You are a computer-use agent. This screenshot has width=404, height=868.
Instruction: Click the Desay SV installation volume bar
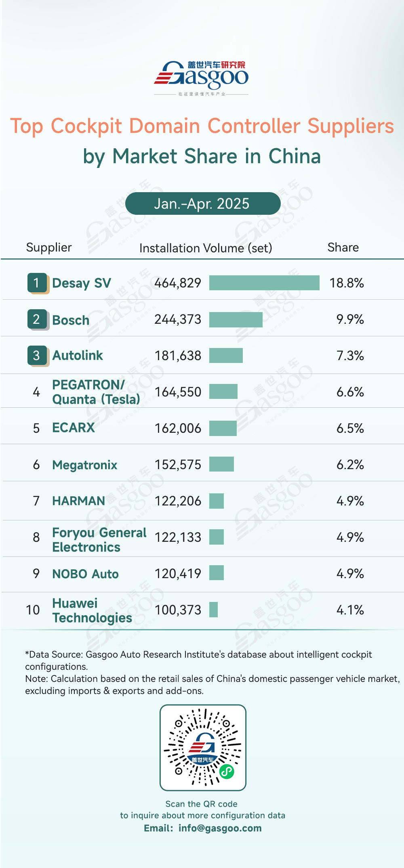264,283
